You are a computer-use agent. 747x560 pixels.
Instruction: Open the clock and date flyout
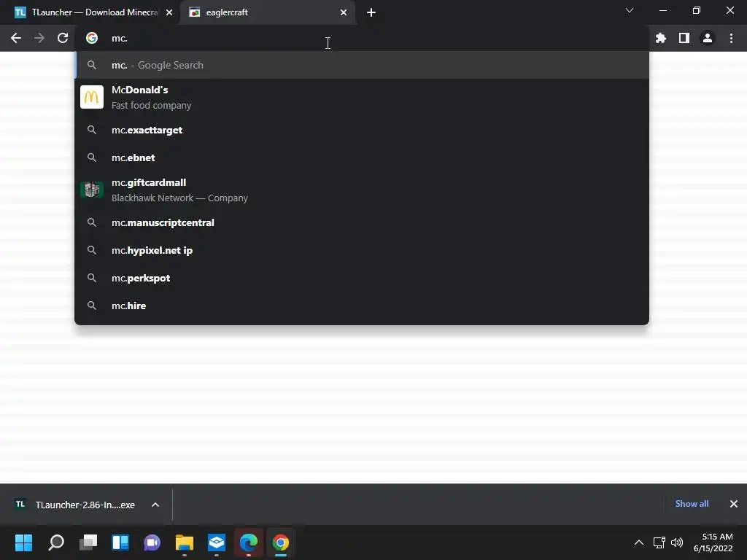click(x=713, y=542)
